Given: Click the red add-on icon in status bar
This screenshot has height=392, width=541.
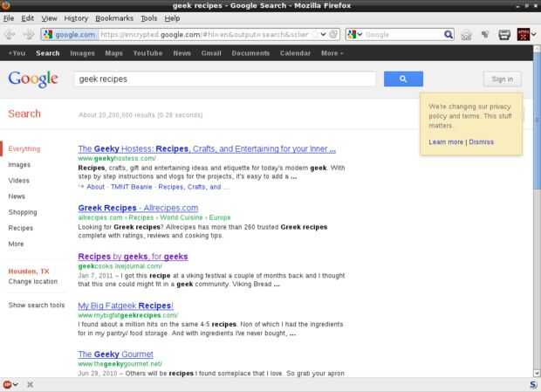Looking at the screenshot, I should point(7,384).
